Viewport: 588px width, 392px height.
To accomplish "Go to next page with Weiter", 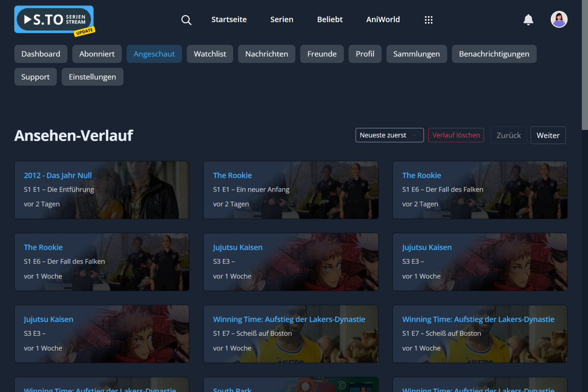I will coord(548,135).
